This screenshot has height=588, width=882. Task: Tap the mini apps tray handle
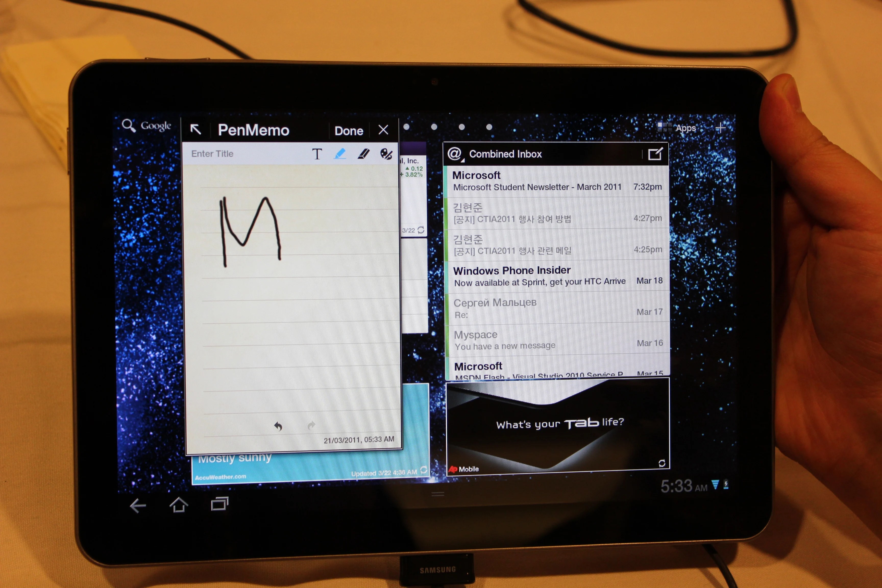pos(438,494)
